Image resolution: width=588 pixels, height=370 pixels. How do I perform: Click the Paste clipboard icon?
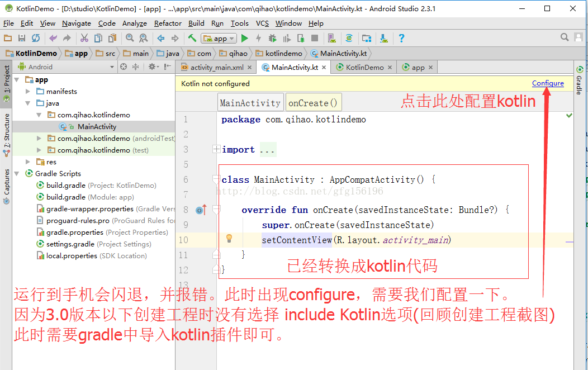pyautogui.click(x=112, y=38)
